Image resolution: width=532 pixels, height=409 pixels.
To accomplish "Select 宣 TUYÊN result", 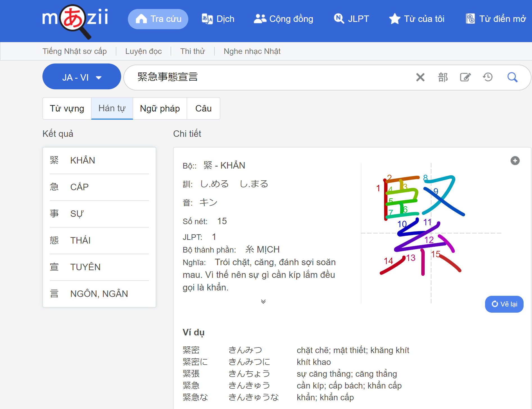I will (99, 267).
